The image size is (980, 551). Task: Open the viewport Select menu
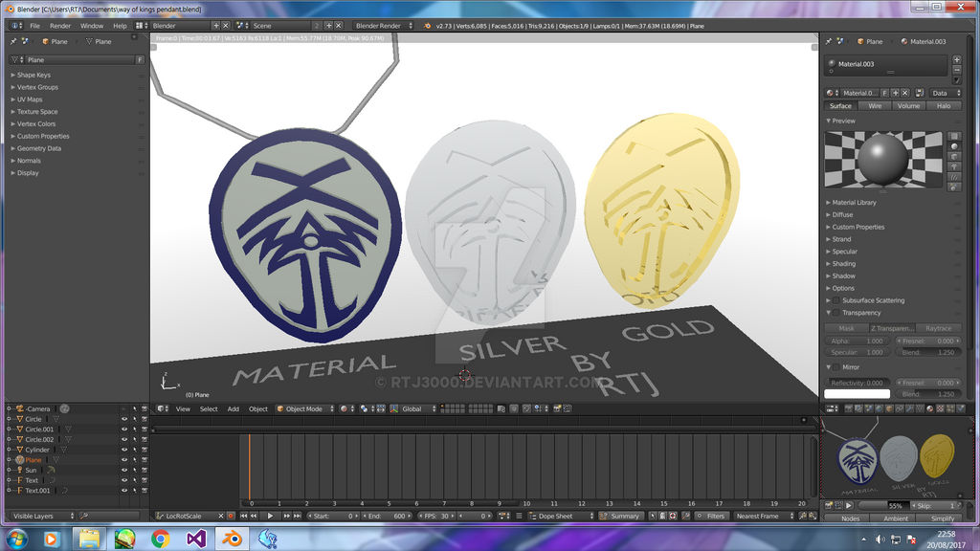pyautogui.click(x=209, y=408)
